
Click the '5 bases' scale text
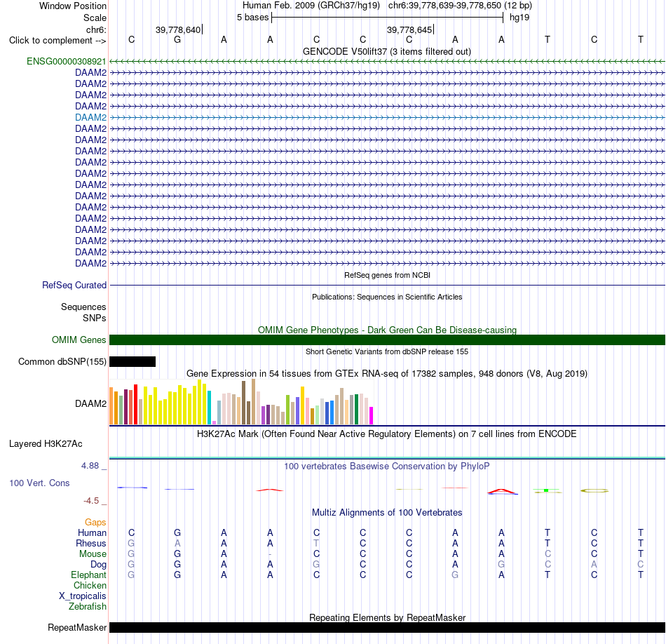(252, 18)
